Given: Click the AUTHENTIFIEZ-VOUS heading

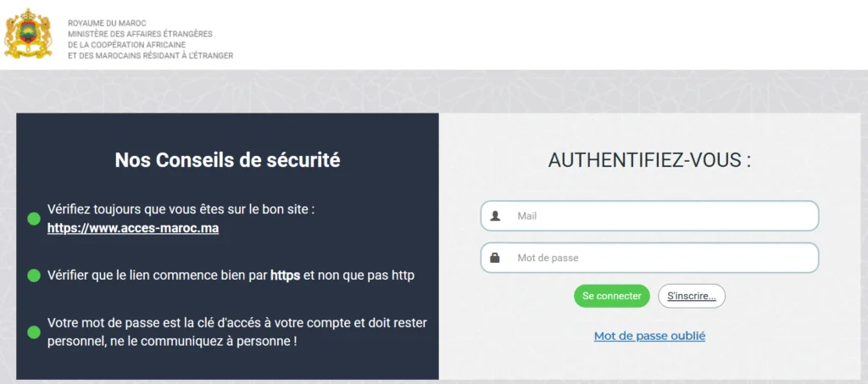Looking at the screenshot, I should click(649, 160).
